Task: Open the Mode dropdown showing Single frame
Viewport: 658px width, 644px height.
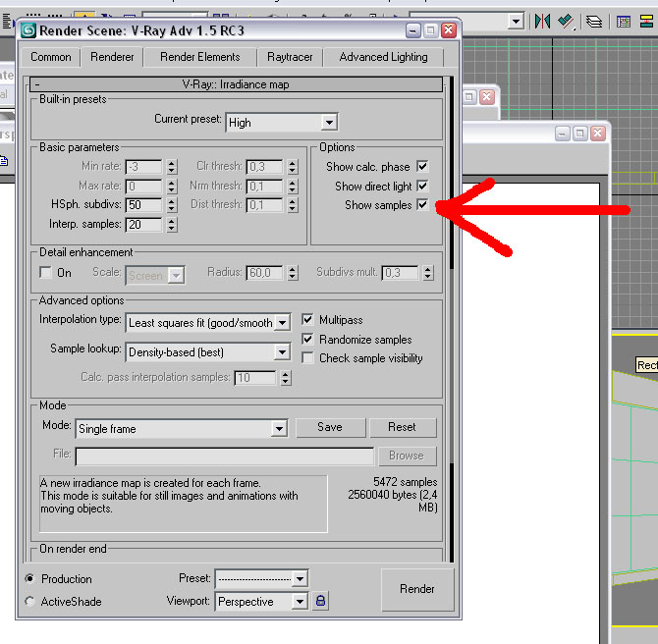Action: [279, 429]
